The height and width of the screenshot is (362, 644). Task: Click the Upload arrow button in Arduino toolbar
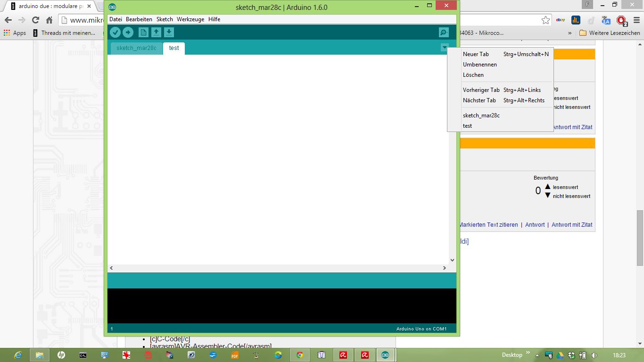pyautogui.click(x=128, y=32)
